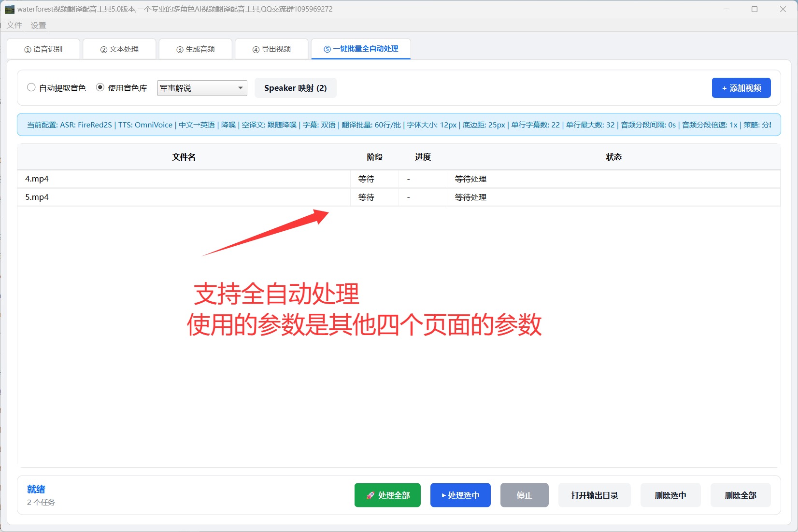Click 等待处理 status cell for 5.mp4
798x532 pixels.
[x=613, y=197]
